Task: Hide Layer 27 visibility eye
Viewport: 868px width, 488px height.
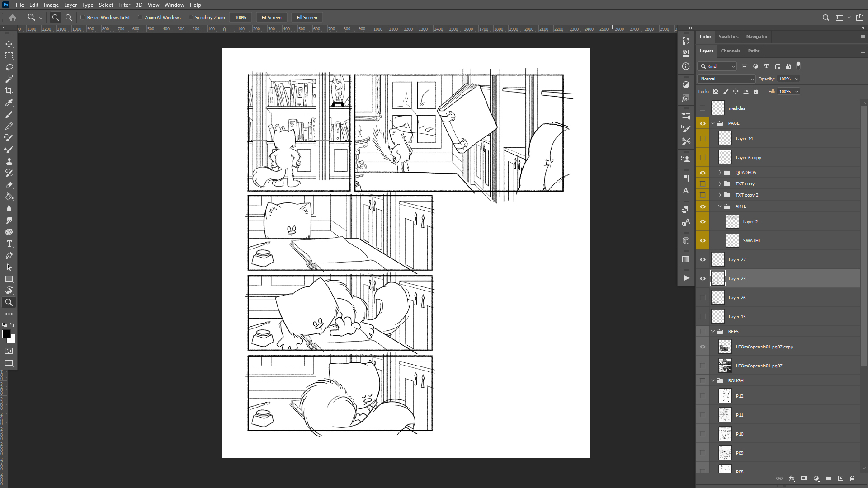Action: (703, 259)
